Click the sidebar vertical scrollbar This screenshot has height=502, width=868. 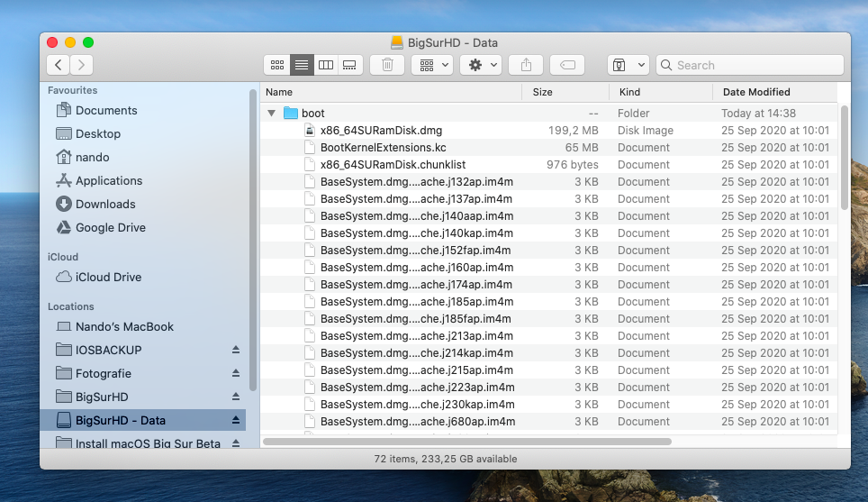[253, 240]
